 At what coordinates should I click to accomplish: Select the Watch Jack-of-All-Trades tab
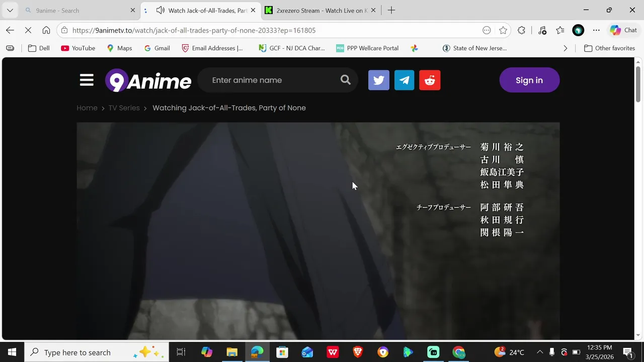[x=200, y=10]
